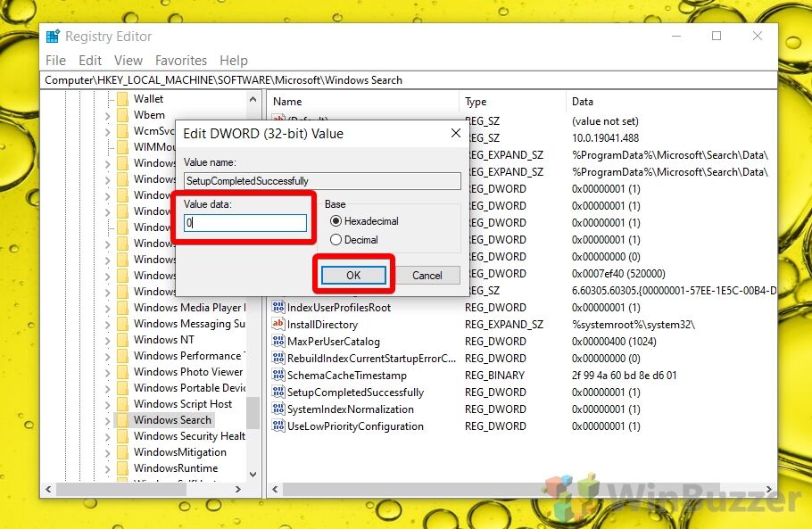Viewport: 812px width, 529px height.
Task: Select the Hexadecimal base option
Action: 336,221
